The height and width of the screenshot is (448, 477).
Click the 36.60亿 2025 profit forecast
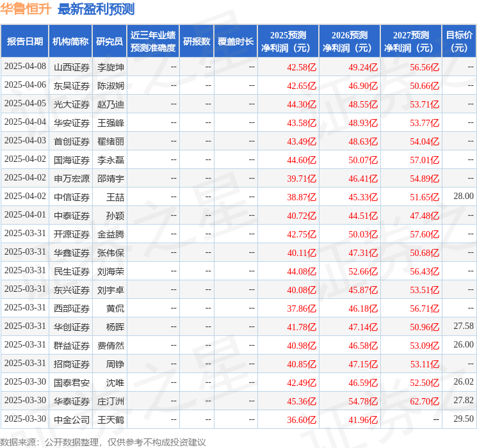point(302,420)
